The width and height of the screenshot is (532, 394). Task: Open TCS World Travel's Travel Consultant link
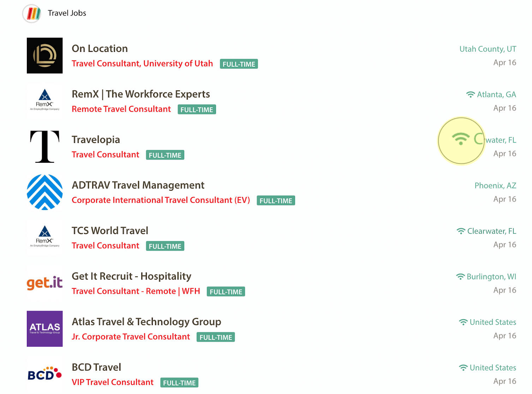click(105, 246)
